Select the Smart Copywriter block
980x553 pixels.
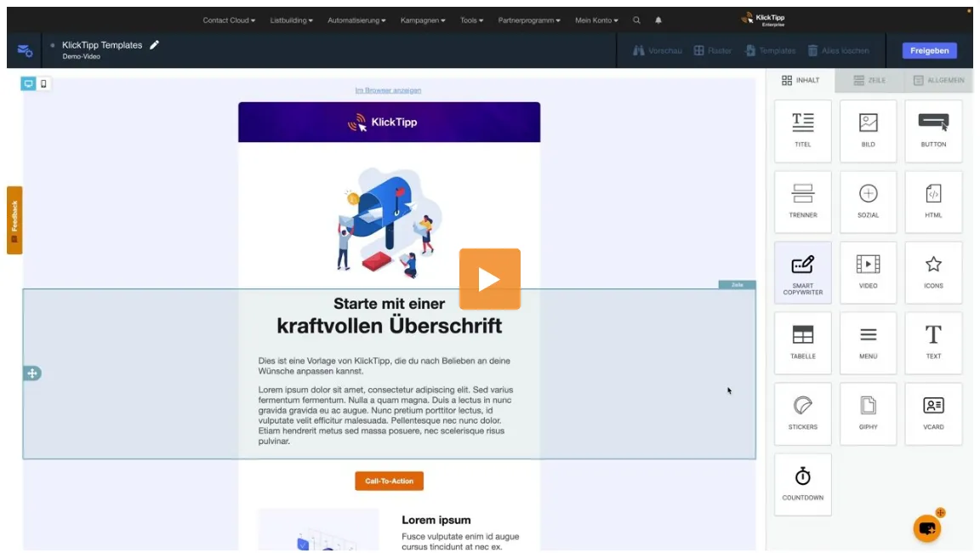pyautogui.click(x=802, y=273)
